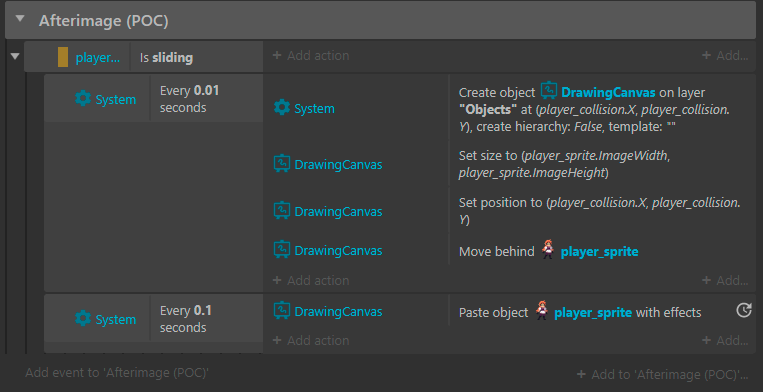
Task: Click the player_sprite icon in the Move behind action
Action: 547,250
